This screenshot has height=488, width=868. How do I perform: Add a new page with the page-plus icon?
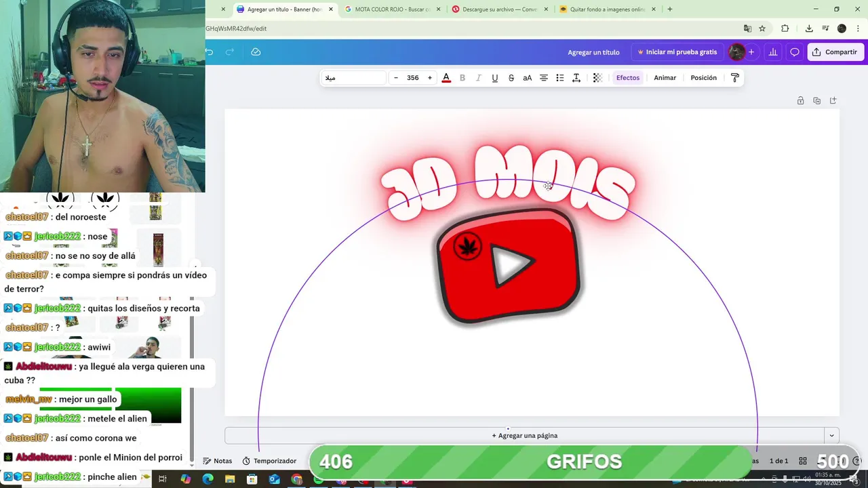coord(833,101)
